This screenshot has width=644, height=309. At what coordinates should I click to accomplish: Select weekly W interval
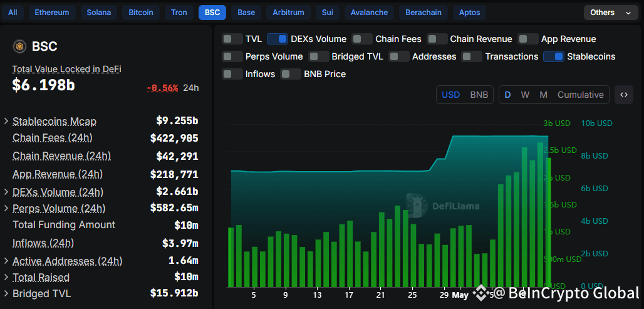tap(525, 95)
